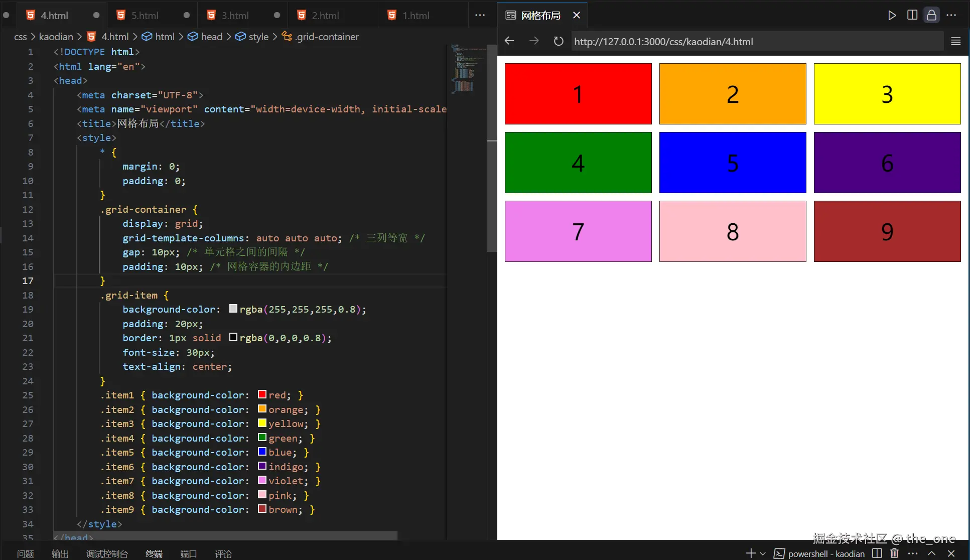Open preview browser hamburger menu
Screen dimensions: 970x560
tap(955, 41)
